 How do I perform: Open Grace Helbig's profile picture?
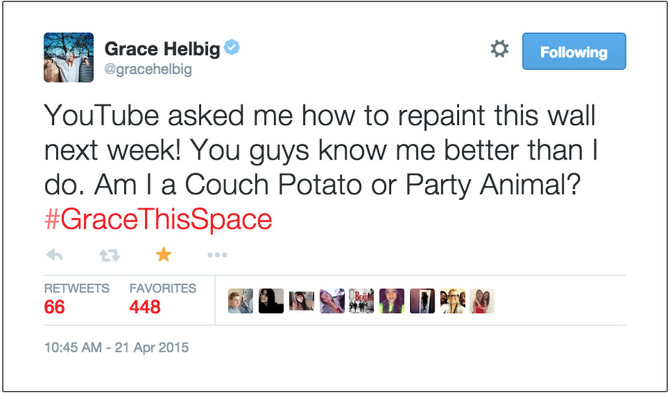pos(69,57)
